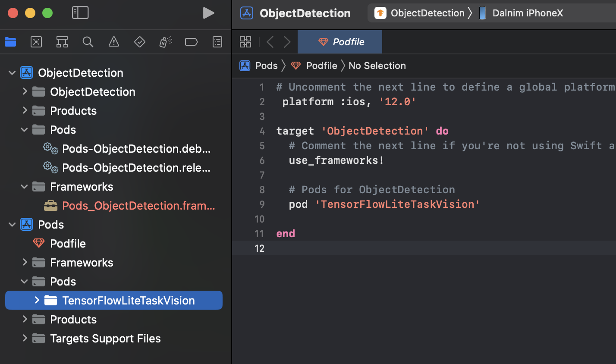
Task: Click line 2 platform :ios code
Action: 349,102
